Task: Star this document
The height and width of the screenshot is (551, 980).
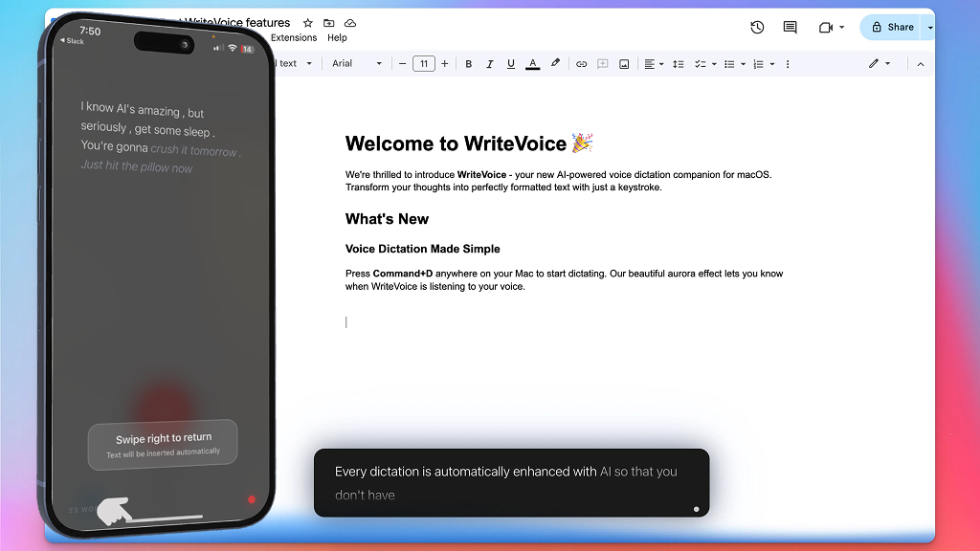Action: click(307, 22)
